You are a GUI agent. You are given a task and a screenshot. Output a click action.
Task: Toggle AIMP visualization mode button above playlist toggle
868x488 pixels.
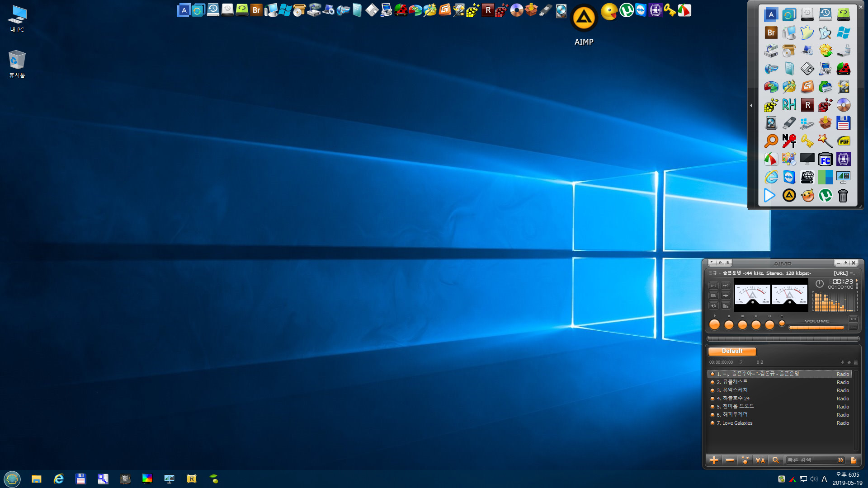click(x=853, y=319)
